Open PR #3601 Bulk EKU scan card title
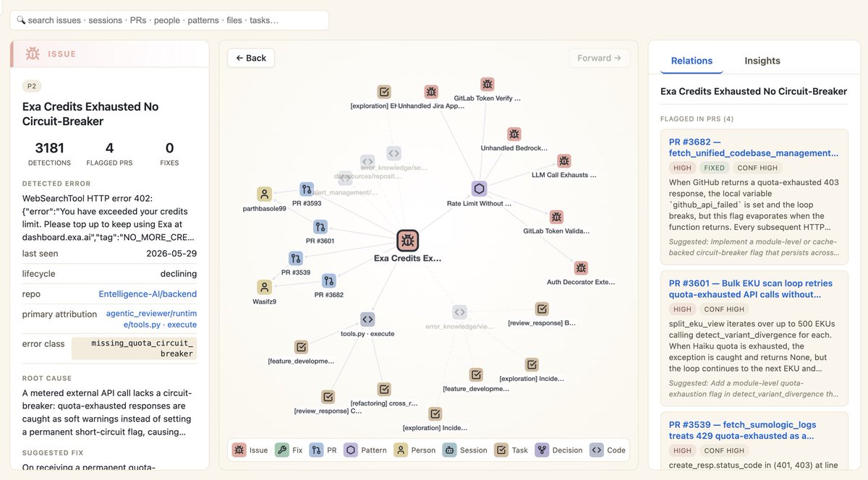The image size is (868, 480). pos(751,288)
